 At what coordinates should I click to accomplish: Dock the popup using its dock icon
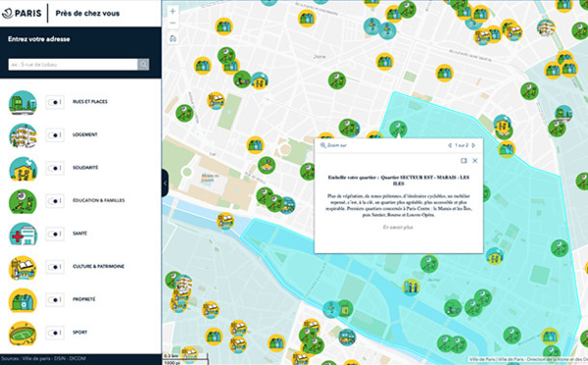(x=464, y=161)
